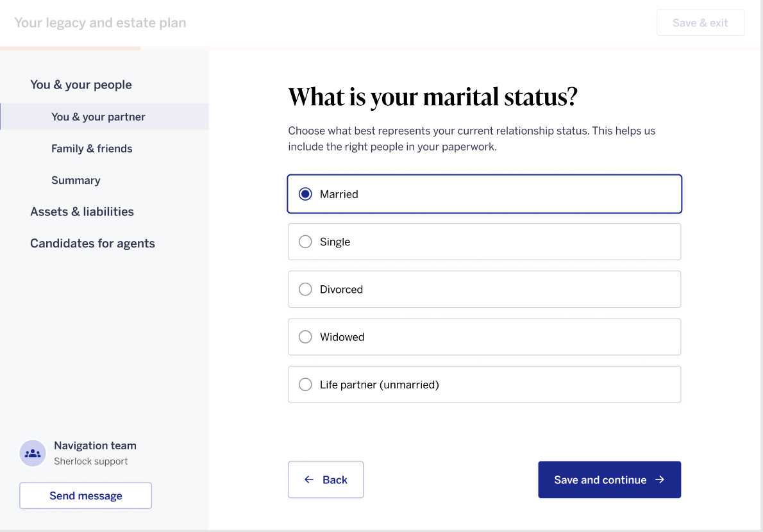Click the right arrow icon on Save and continue

[x=660, y=479]
